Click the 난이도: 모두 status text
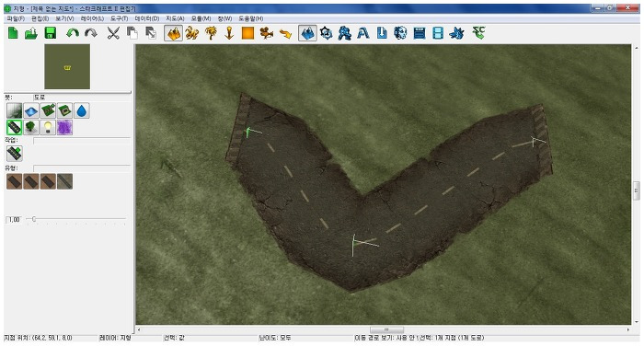644x346 pixels. click(x=275, y=338)
